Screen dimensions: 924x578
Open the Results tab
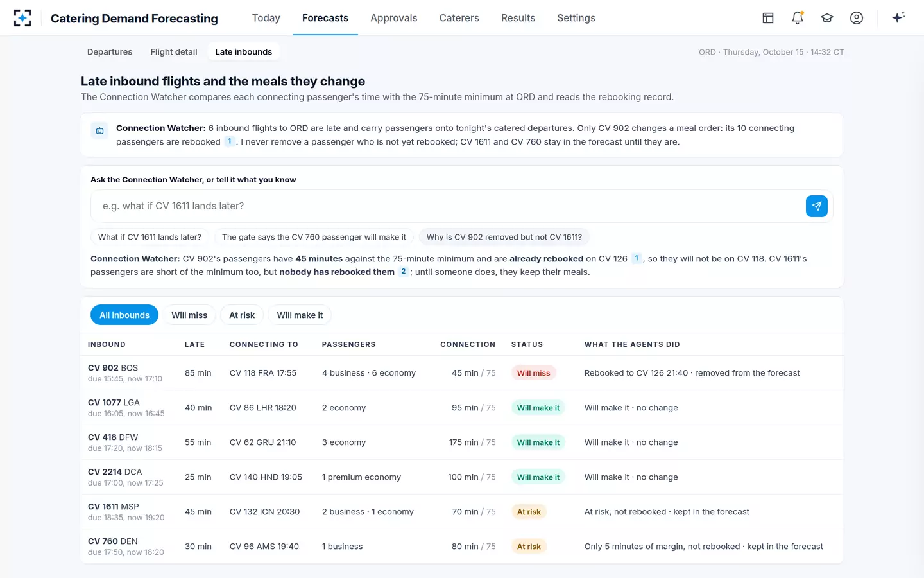[x=518, y=18]
